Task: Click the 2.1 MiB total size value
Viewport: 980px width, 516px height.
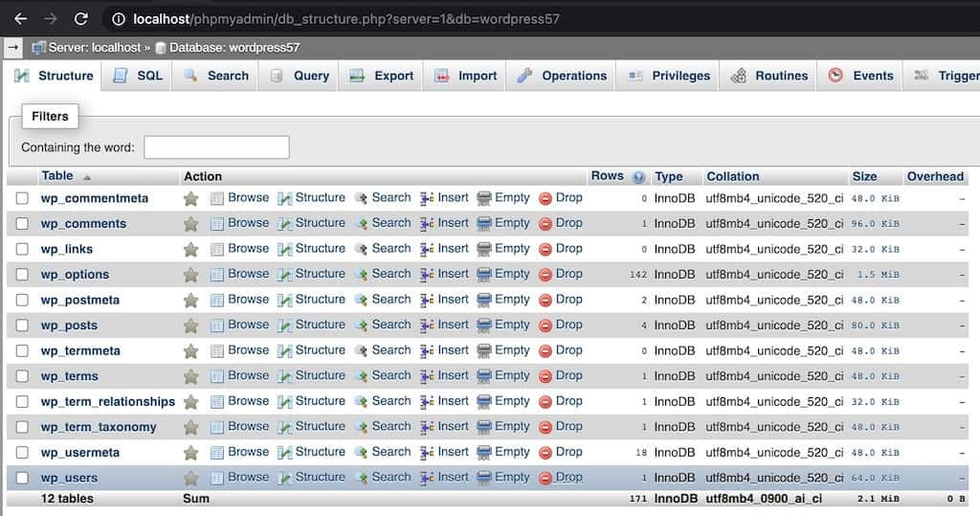Action: (x=879, y=499)
